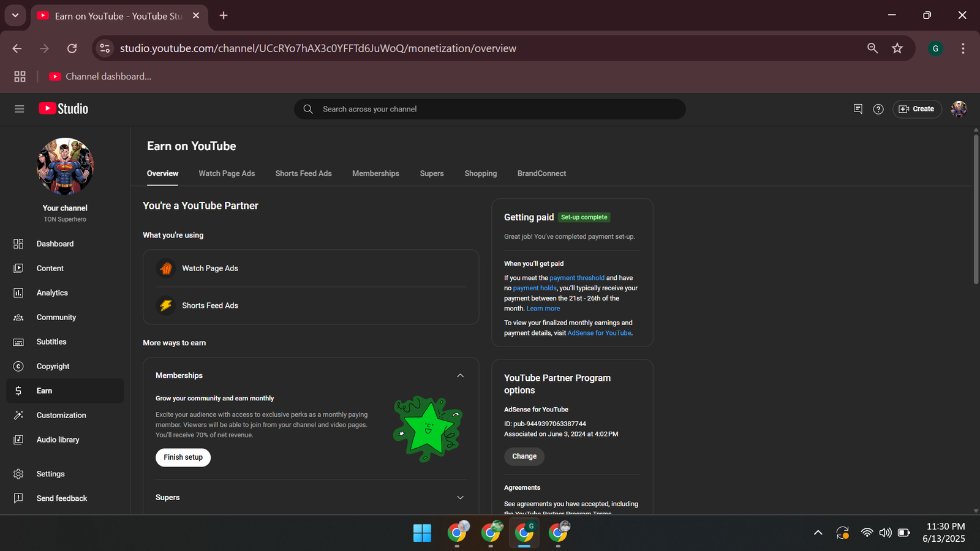Open the account avatar menu
This screenshot has width=980, height=551.
click(959, 109)
